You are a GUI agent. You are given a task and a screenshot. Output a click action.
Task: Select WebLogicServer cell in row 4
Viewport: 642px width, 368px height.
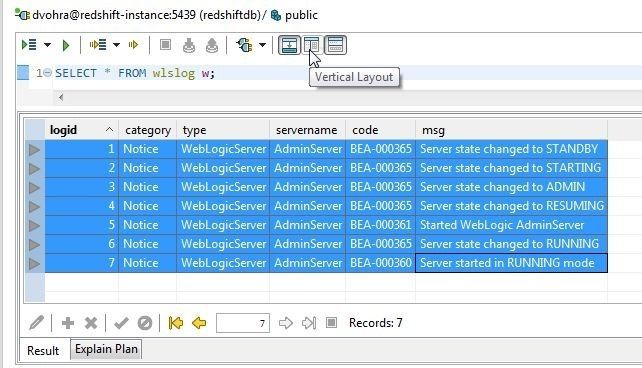tap(223, 206)
